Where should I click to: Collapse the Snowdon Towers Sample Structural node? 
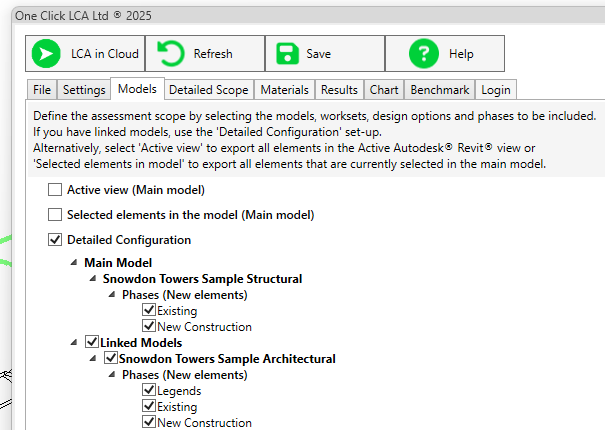(93, 278)
